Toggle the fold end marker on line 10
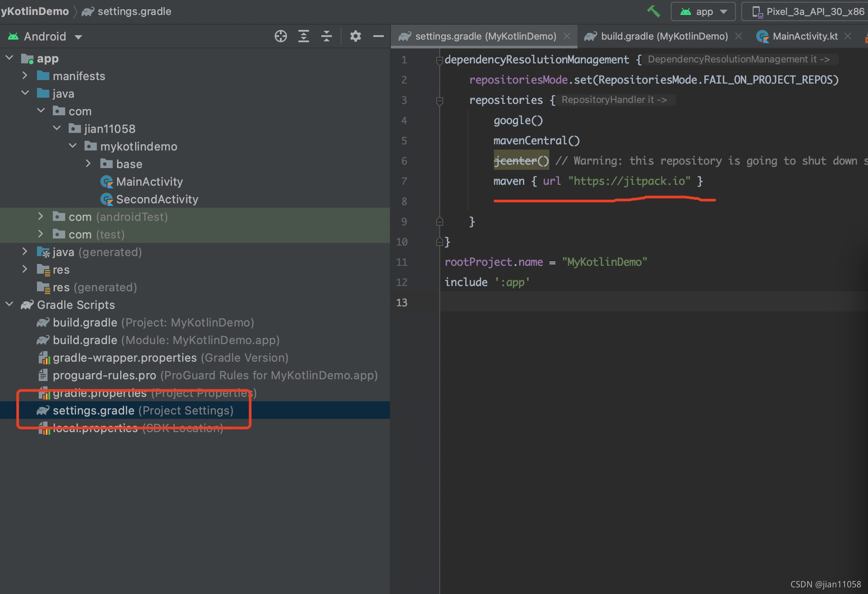868x594 pixels. click(x=439, y=242)
